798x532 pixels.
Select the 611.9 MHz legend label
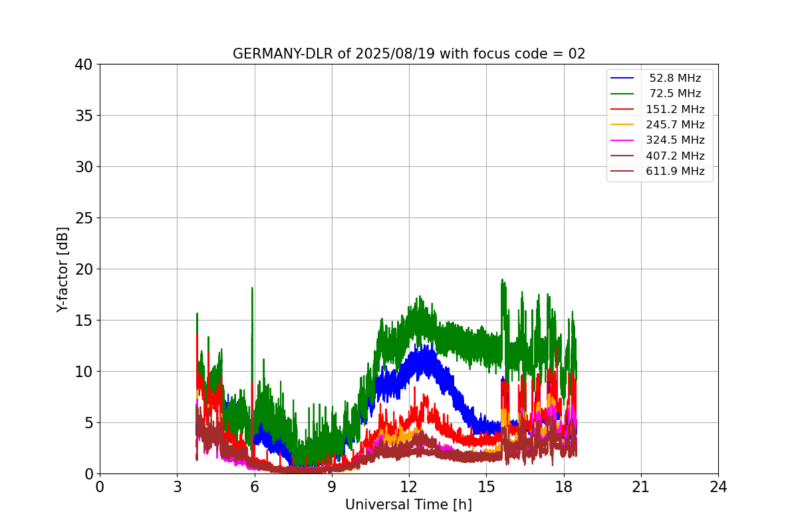coord(675,171)
